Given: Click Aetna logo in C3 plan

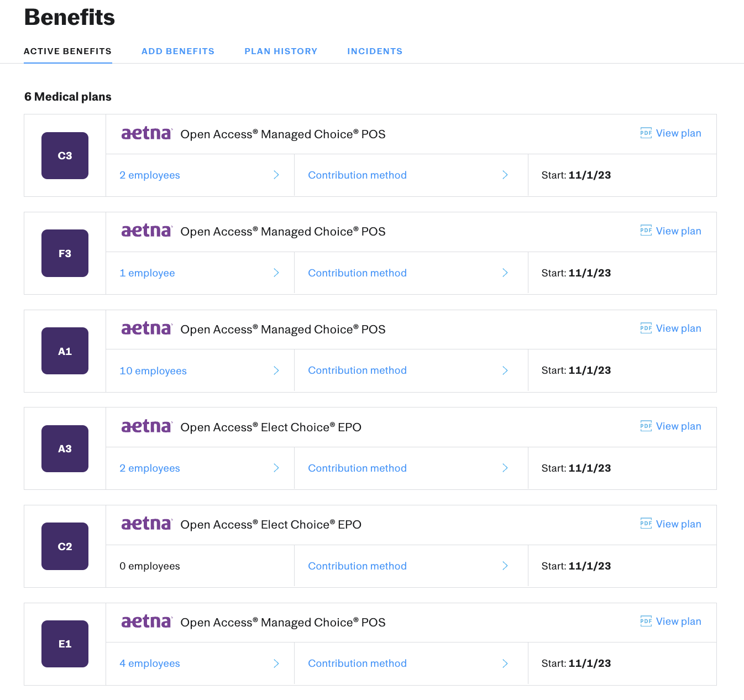Looking at the screenshot, I should (x=146, y=133).
